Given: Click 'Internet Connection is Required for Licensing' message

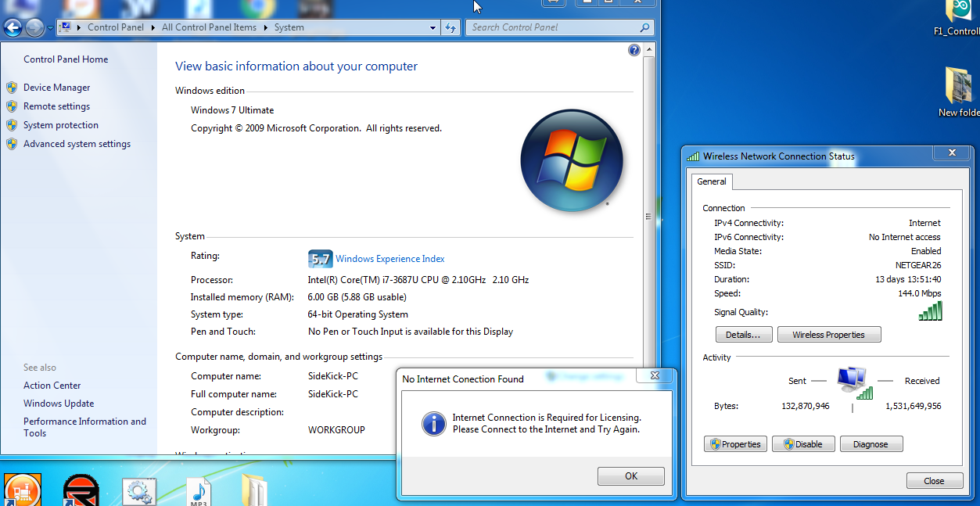Looking at the screenshot, I should (x=547, y=418).
